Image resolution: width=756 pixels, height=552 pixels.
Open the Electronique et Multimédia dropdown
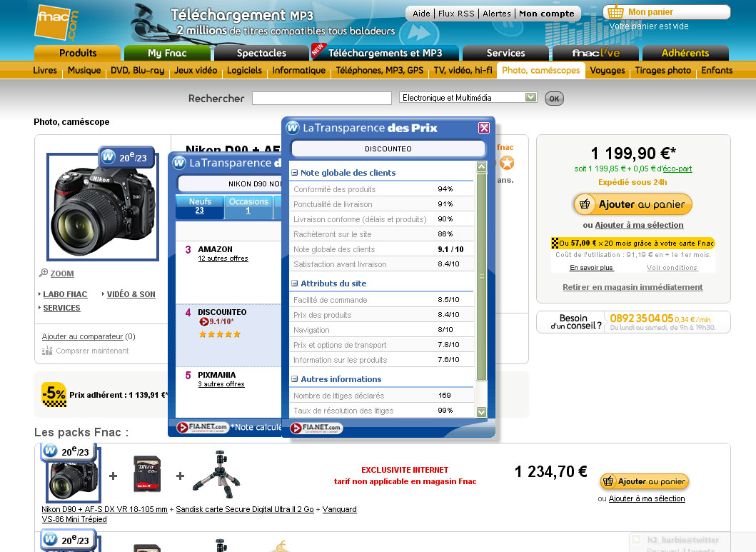pyautogui.click(x=530, y=98)
